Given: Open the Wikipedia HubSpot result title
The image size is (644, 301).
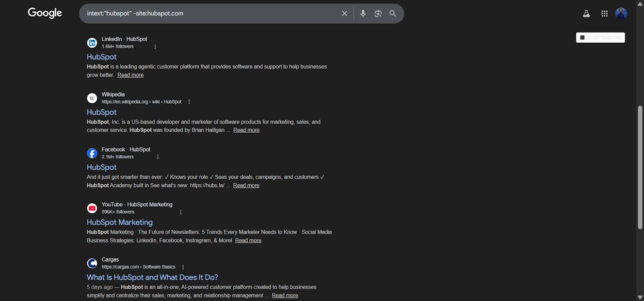Looking at the screenshot, I should coord(102,112).
